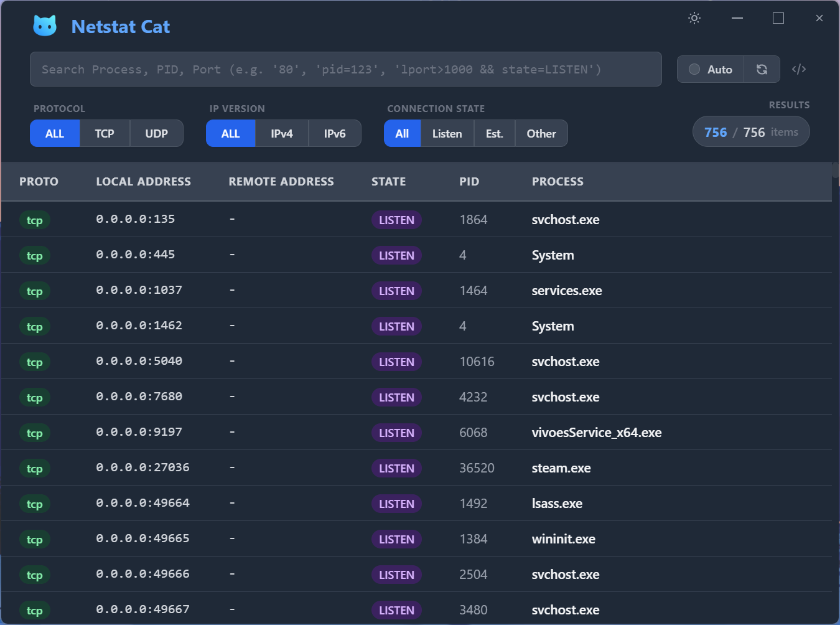Toggle the light/dark theme sun icon
The width and height of the screenshot is (840, 625).
coord(694,18)
